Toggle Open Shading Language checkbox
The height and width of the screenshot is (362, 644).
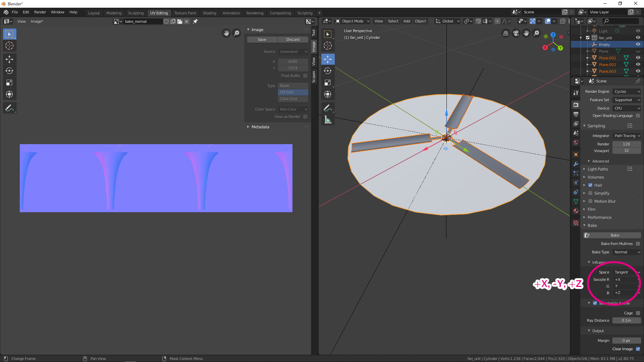coord(638,116)
